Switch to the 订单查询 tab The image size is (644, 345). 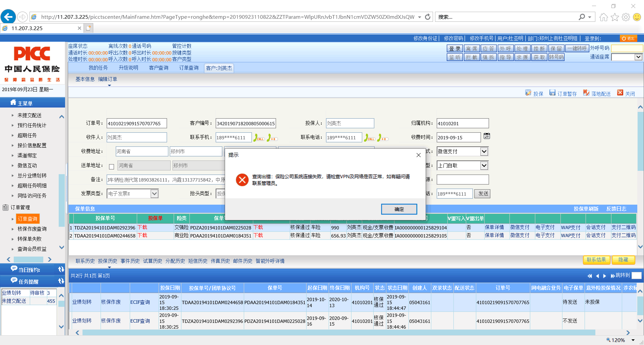tap(189, 68)
